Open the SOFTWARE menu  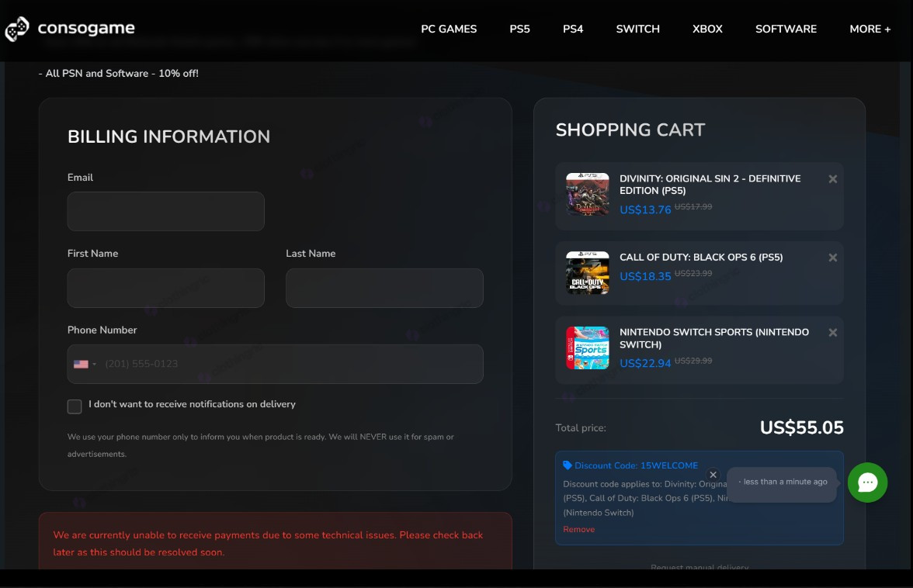pyautogui.click(x=786, y=29)
